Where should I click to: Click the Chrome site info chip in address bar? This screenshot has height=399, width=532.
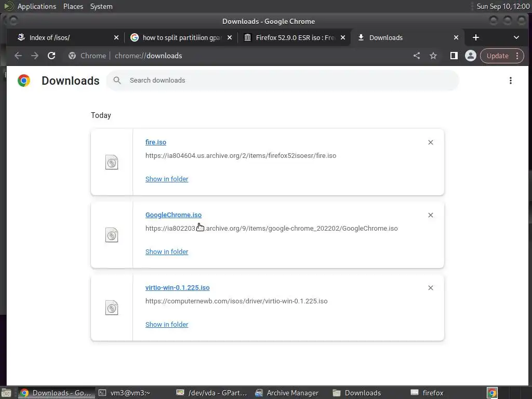tap(87, 56)
